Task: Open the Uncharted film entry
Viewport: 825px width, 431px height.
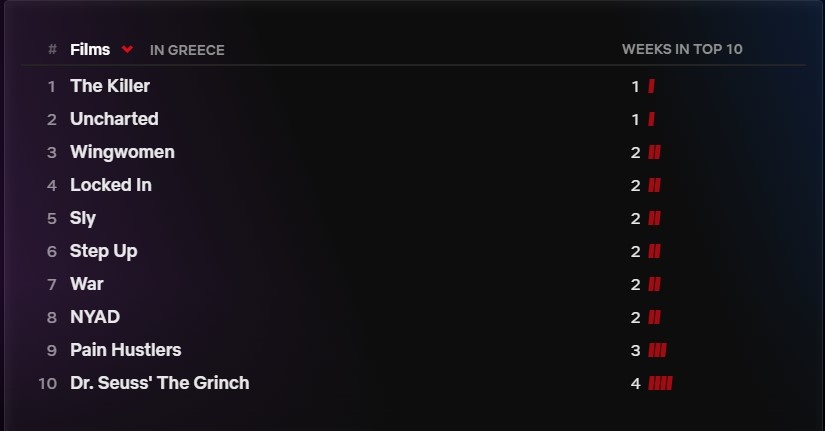Action: point(114,119)
